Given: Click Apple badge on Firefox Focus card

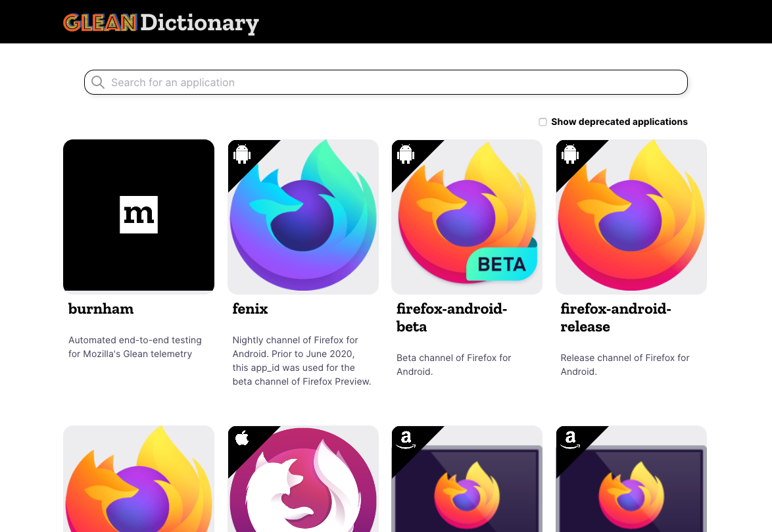Looking at the screenshot, I should (242, 439).
